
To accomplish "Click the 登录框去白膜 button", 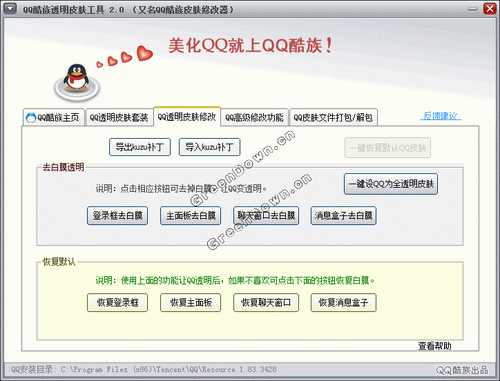I will (117, 216).
